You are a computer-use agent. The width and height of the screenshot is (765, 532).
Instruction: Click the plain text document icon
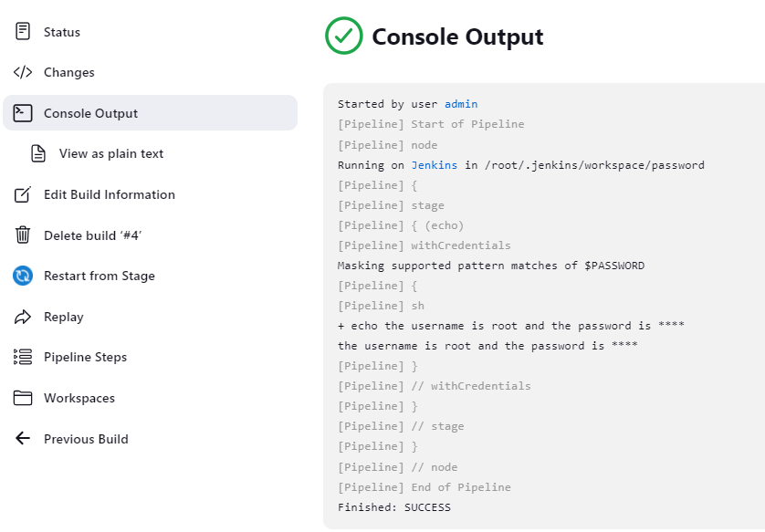38,153
